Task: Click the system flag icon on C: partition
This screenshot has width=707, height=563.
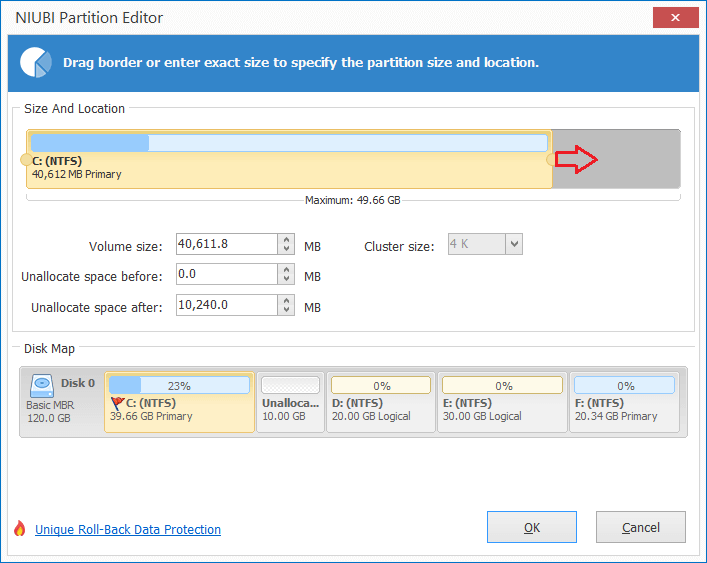Action: point(117,403)
